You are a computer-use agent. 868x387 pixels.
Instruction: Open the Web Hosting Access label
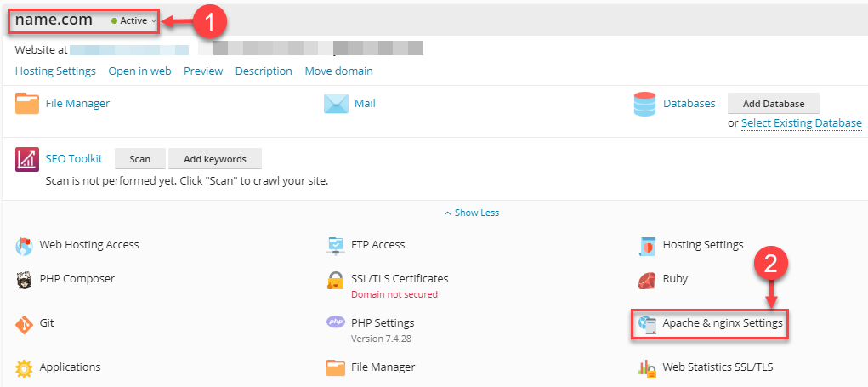(x=89, y=244)
